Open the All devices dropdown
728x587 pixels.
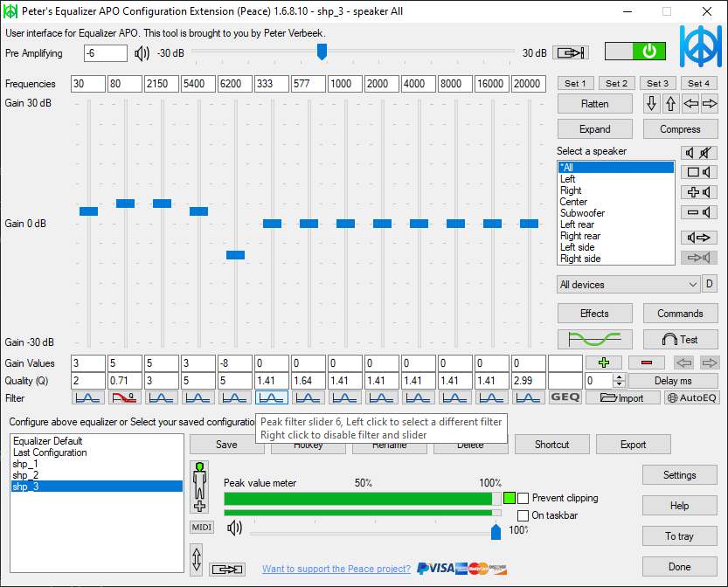click(x=628, y=285)
